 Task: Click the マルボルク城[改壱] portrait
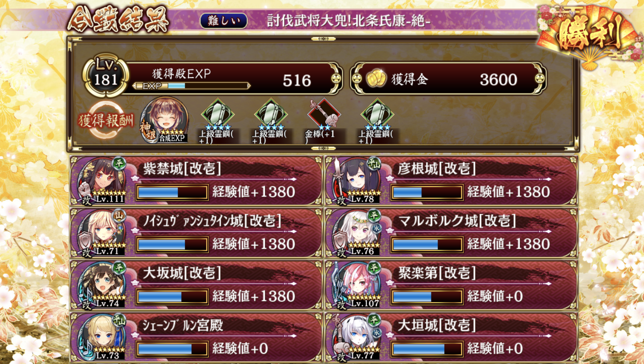pos(356,232)
